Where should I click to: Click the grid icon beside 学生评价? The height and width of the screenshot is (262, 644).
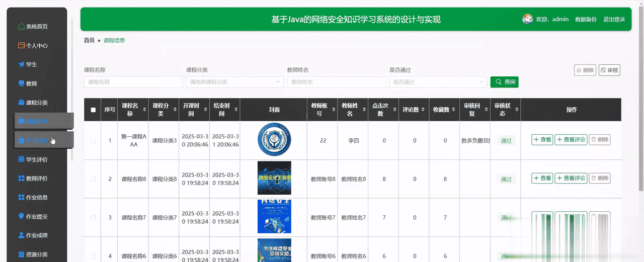click(21, 159)
